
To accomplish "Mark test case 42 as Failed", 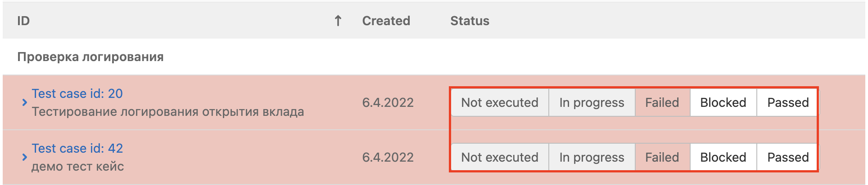I will [662, 158].
